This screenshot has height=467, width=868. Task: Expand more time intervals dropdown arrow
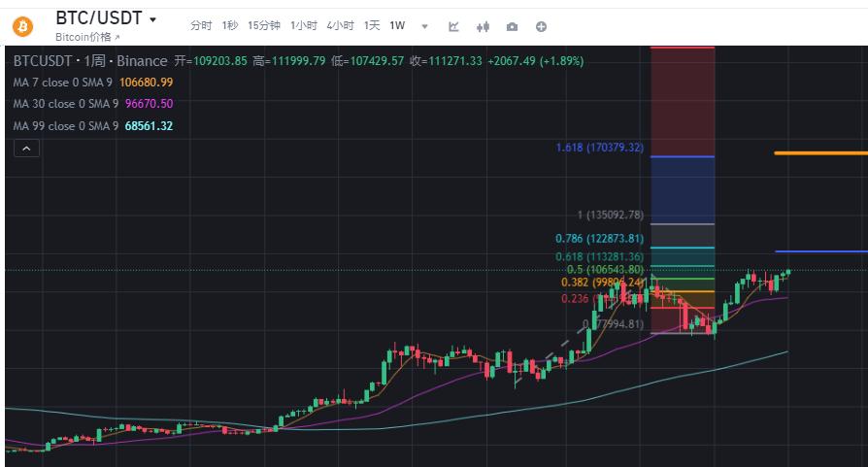pos(424,26)
